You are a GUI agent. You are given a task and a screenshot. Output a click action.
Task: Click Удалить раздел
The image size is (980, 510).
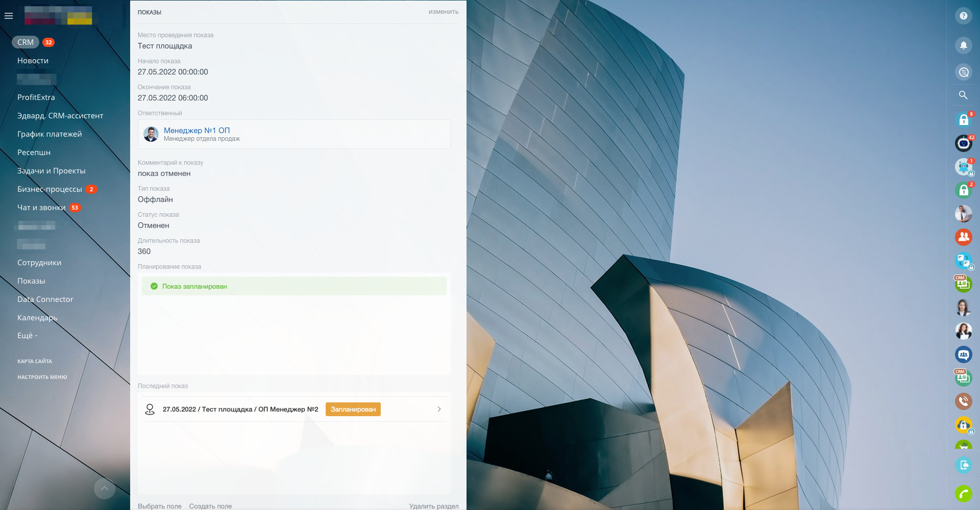(x=434, y=506)
